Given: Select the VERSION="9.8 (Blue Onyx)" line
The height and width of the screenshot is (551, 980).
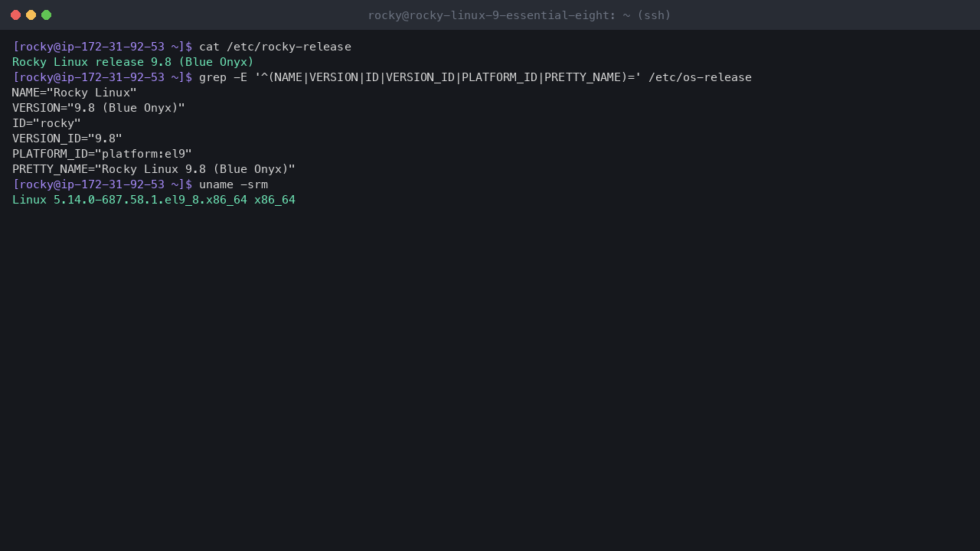Looking at the screenshot, I should pos(99,108).
